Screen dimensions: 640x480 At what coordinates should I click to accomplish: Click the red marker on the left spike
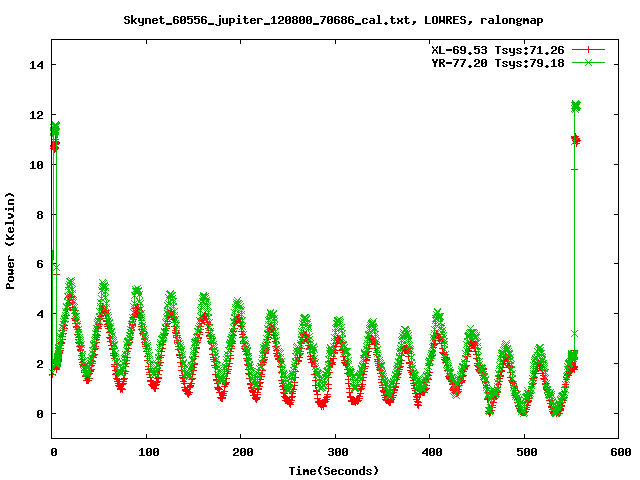pyautogui.click(x=54, y=146)
